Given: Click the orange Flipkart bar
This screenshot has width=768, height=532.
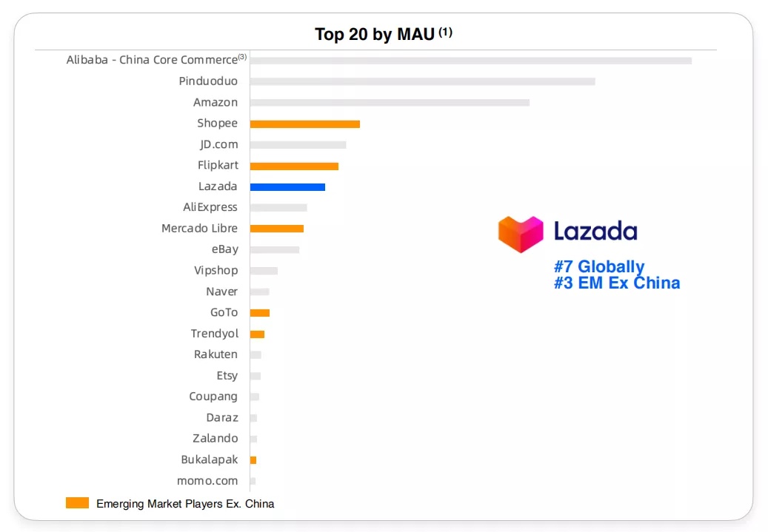Looking at the screenshot, I should 294,166.
